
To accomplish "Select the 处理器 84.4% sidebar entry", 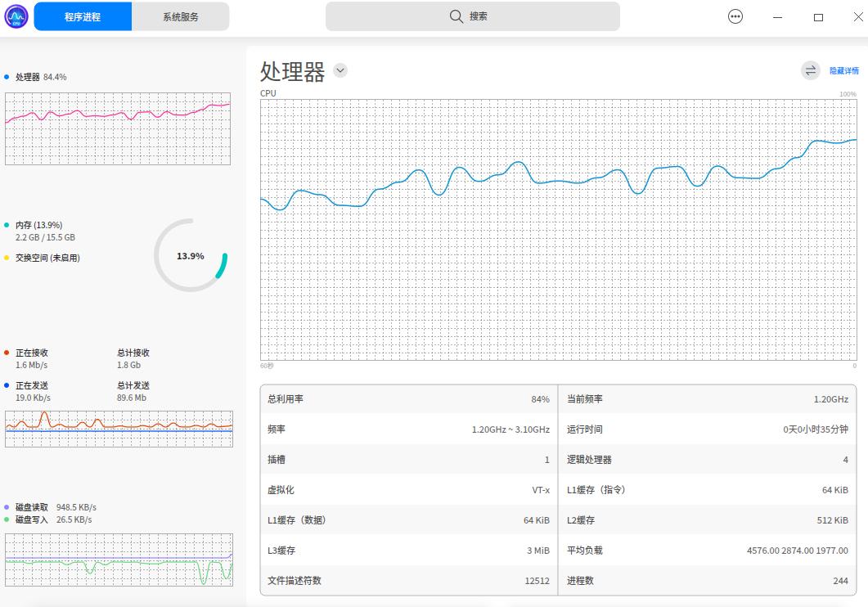I will 41,77.
